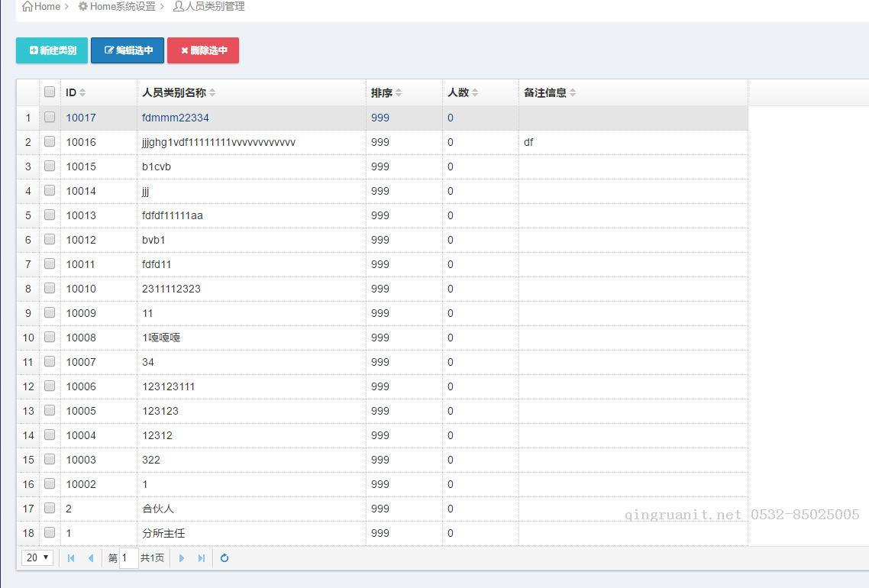Check the box for row ID 10017

50,118
